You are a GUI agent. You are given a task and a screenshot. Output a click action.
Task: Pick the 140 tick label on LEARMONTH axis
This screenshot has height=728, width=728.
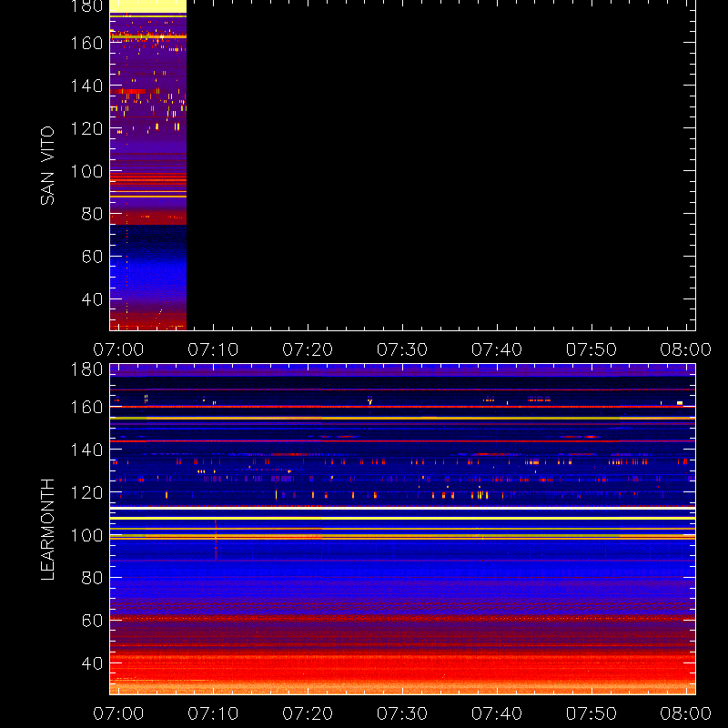coord(86,450)
